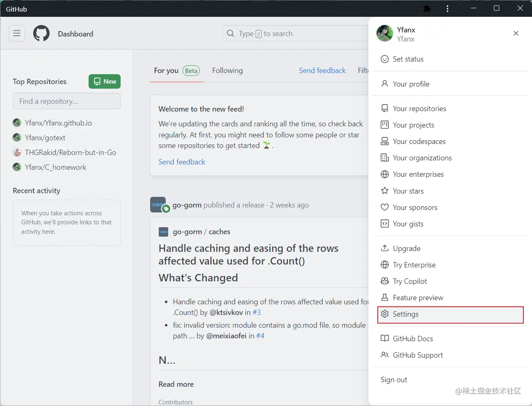The width and height of the screenshot is (532, 406).
Task: Open Yfanx/gotext repository
Action: pos(45,137)
